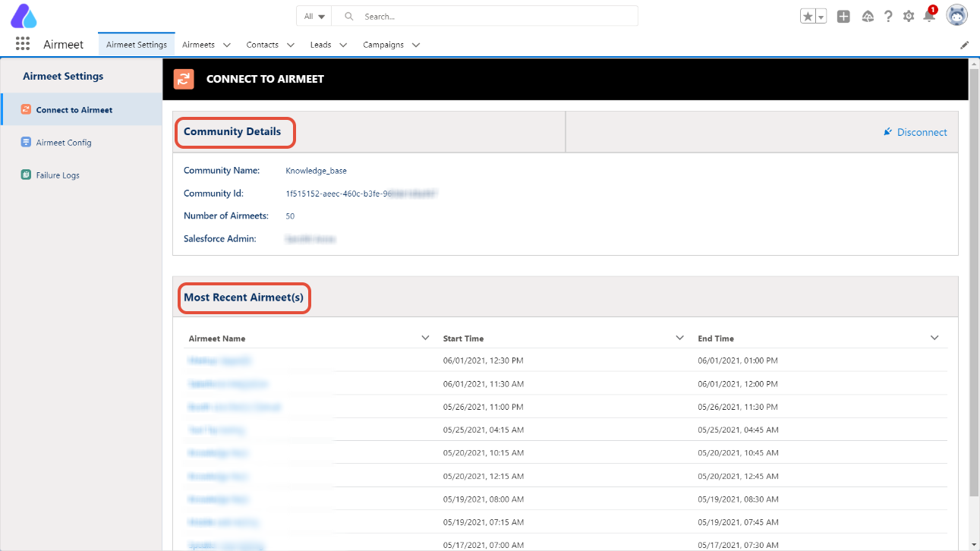Click the search magnifier icon
Image resolution: width=980 pixels, height=551 pixels.
pyautogui.click(x=348, y=16)
